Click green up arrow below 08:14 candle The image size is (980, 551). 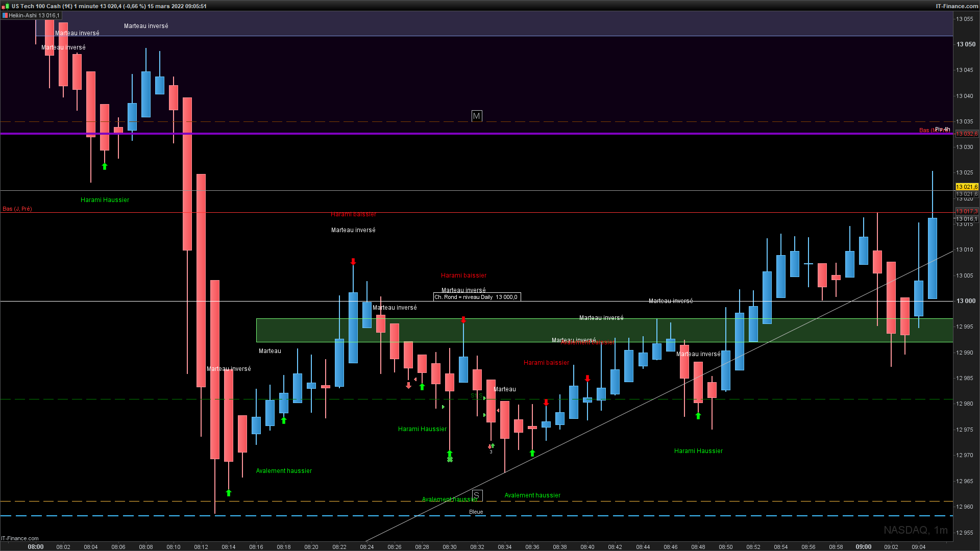click(x=229, y=493)
